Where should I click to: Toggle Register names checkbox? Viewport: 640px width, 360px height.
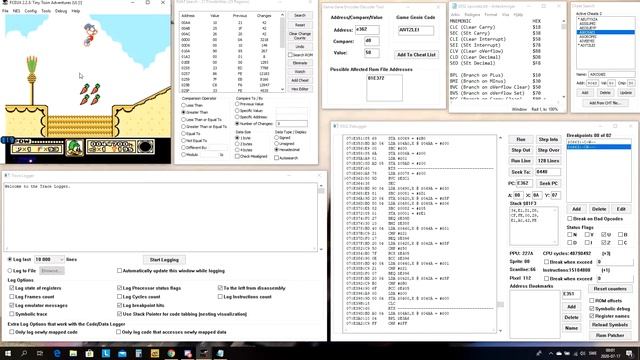click(x=591, y=316)
